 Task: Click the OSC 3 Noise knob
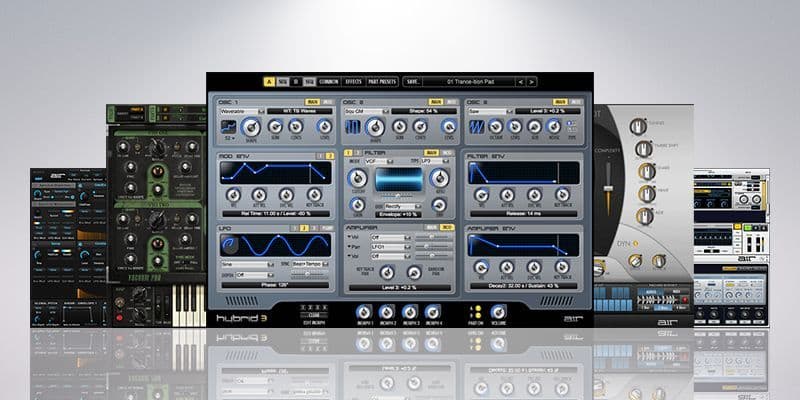tap(553, 126)
